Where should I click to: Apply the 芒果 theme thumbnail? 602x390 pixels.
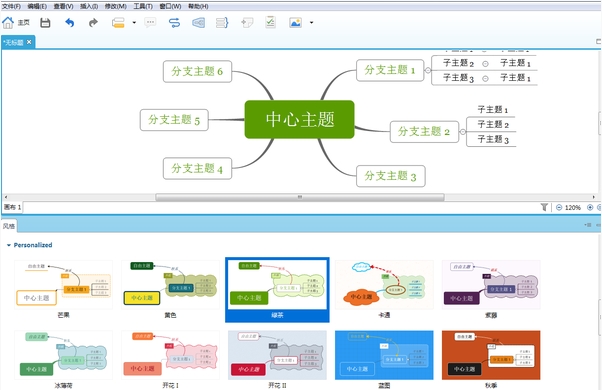tap(63, 284)
